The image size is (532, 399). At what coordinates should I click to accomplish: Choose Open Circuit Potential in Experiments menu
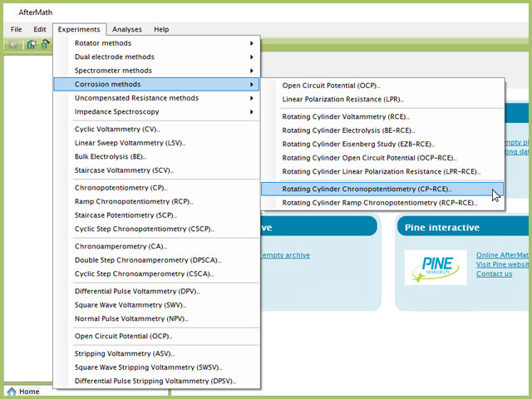pyautogui.click(x=156, y=336)
